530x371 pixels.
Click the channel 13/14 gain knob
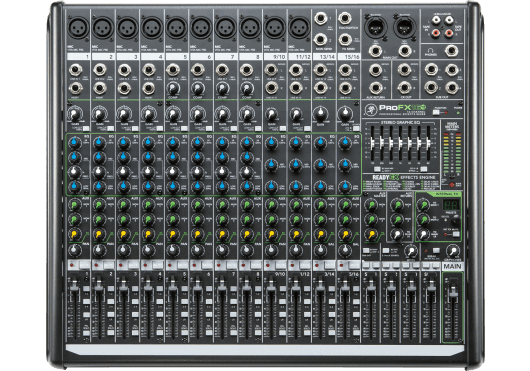320,114
